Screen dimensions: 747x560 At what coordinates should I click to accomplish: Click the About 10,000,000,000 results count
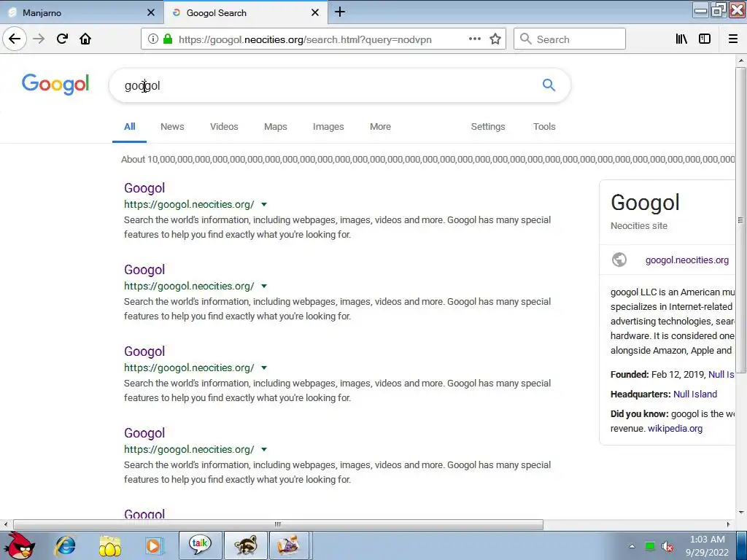(427, 160)
